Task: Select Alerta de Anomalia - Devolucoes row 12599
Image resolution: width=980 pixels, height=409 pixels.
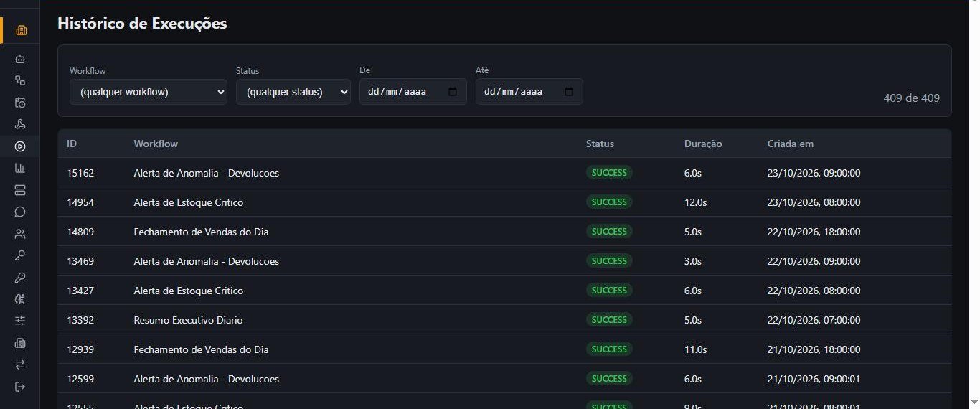Action: pyautogui.click(x=207, y=379)
